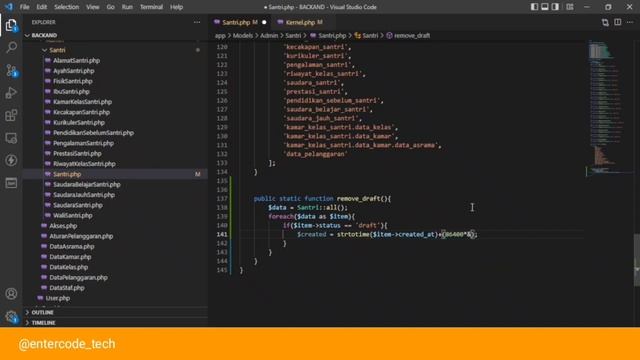Click the Admin breadcrumb segment
The height and width of the screenshot is (360, 640).
[x=269, y=36]
